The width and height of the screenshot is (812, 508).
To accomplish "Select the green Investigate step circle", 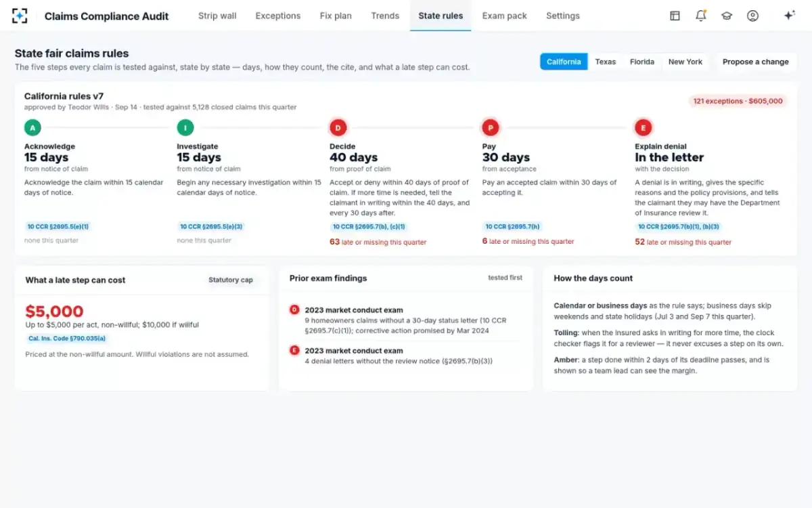I will click(185, 127).
